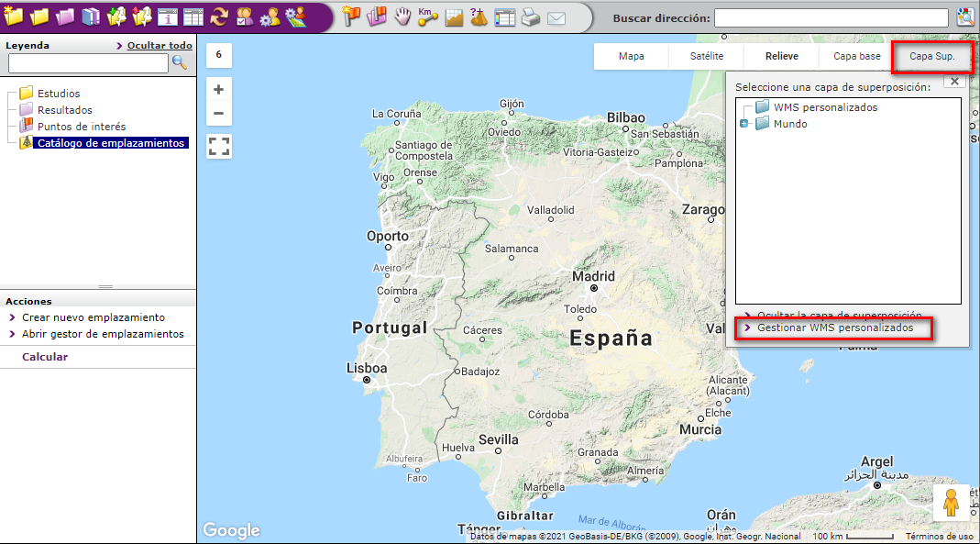
Task: Focus the Buscar dirección input field
Action: [831, 18]
